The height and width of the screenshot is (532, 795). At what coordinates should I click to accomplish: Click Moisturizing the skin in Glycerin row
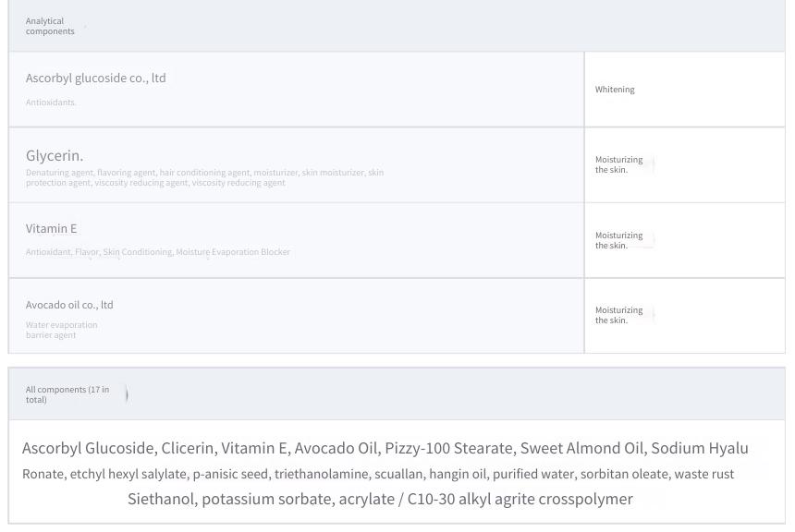coord(618,164)
